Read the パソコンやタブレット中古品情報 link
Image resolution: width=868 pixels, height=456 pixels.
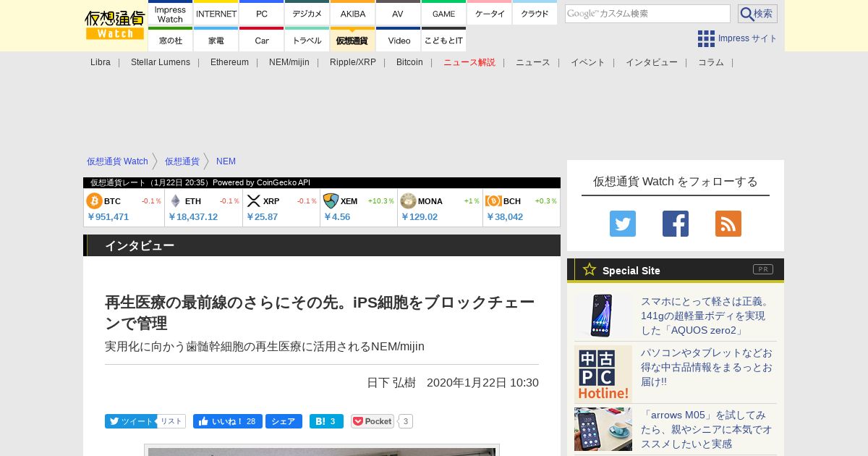707,367
